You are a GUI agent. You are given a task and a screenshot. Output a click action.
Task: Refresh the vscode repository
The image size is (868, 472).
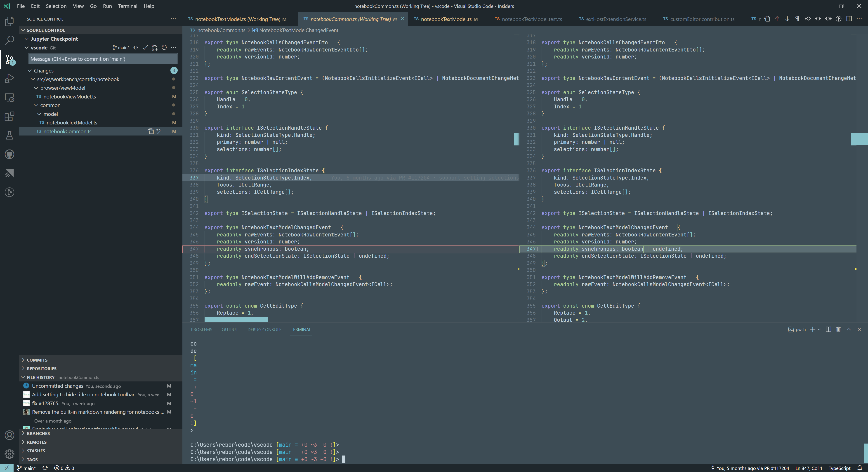pyautogui.click(x=164, y=47)
